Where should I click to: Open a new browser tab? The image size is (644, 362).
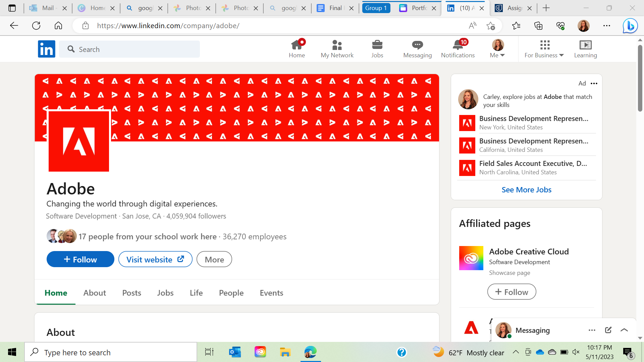546,8
